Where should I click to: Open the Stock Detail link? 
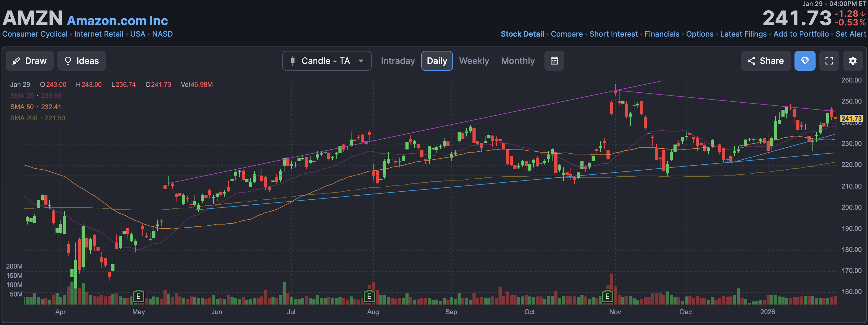522,34
